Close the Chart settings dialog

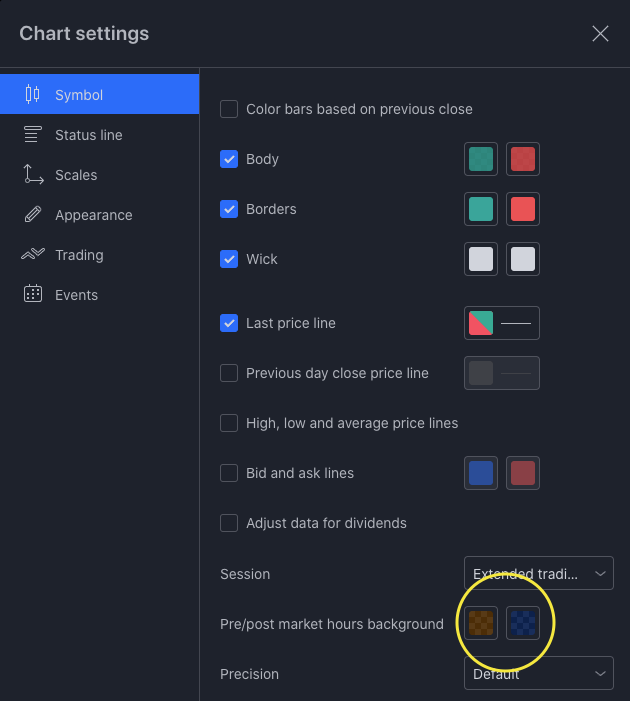(x=600, y=34)
